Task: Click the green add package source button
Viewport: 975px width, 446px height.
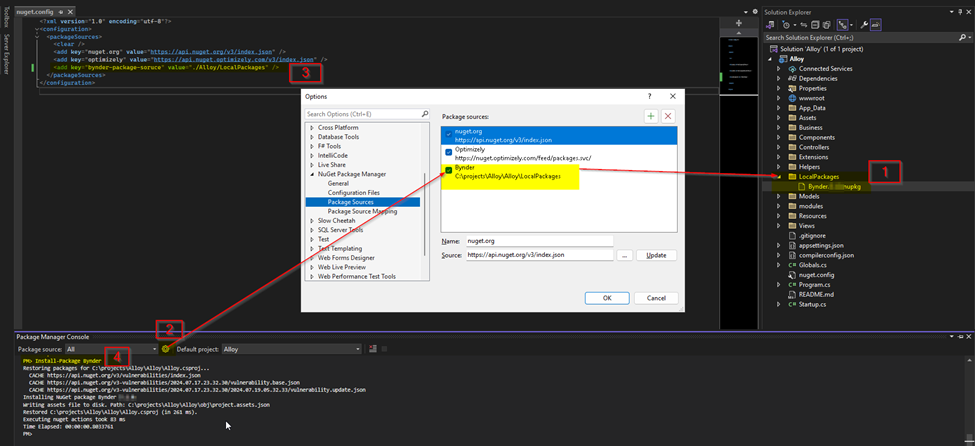Action: [651, 116]
